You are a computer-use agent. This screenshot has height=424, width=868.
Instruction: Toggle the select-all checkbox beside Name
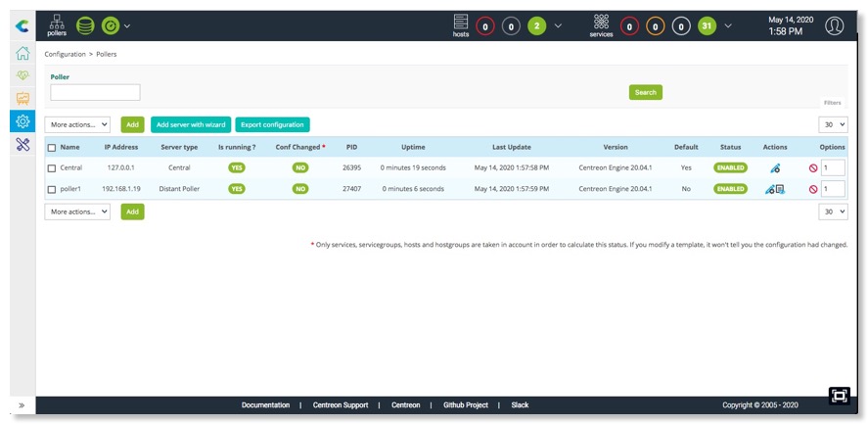(52, 148)
